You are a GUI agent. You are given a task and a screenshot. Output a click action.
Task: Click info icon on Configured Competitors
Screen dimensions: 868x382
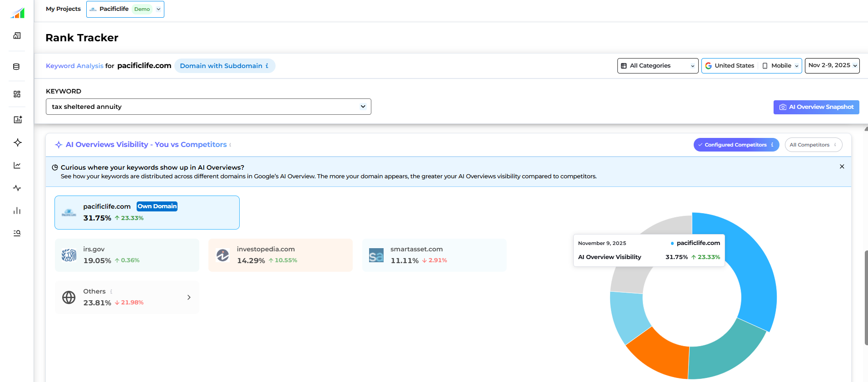772,145
